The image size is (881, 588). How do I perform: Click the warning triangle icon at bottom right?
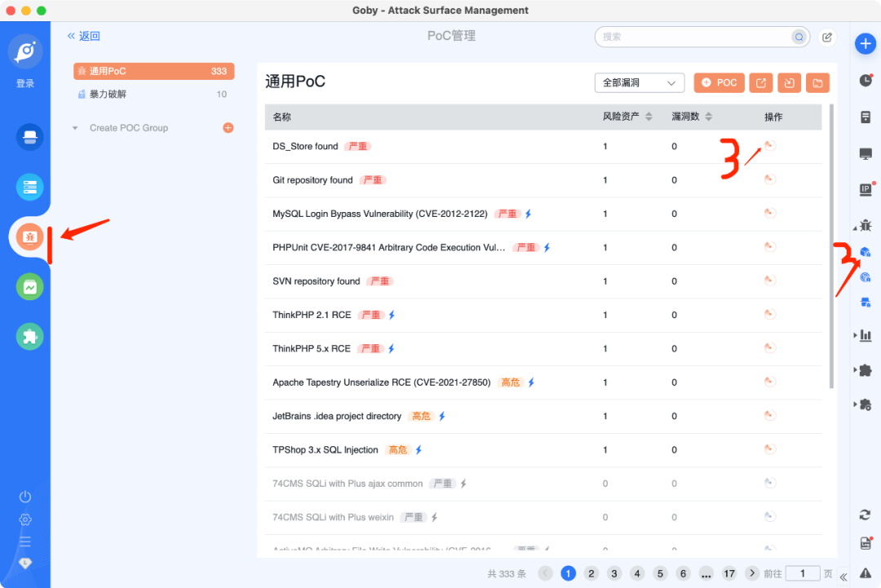(866, 573)
